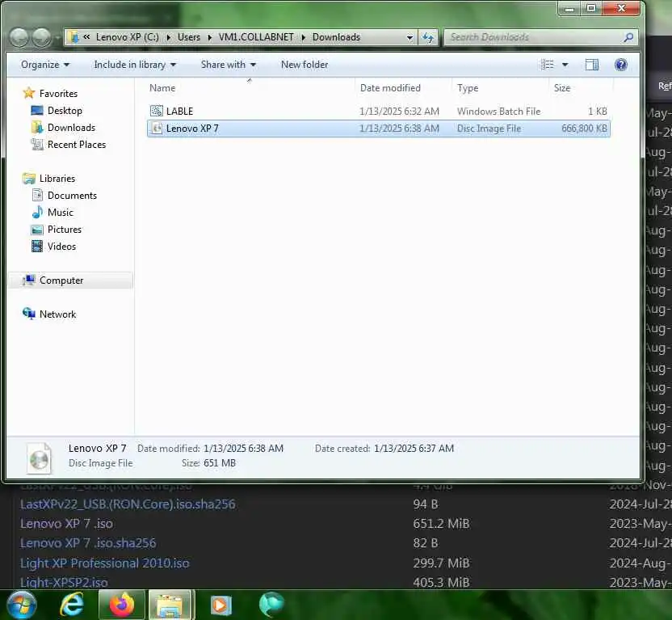Click 666,800 KB size cell
The width and height of the screenshot is (672, 620).
[x=584, y=129]
